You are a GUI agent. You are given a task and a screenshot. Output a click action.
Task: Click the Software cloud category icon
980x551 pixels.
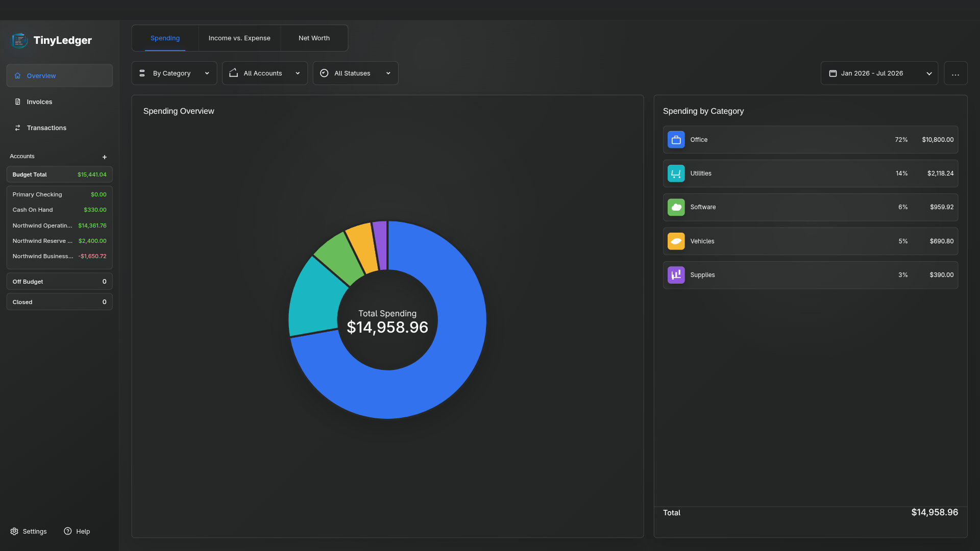[x=676, y=207]
